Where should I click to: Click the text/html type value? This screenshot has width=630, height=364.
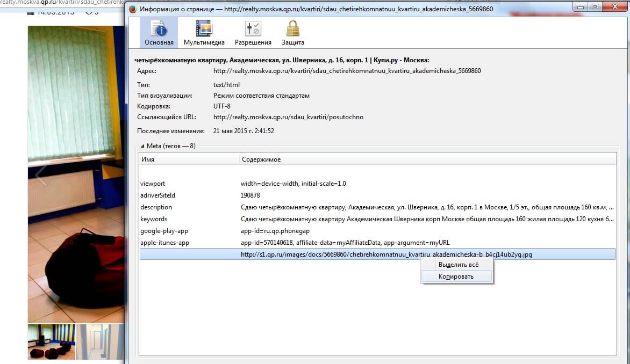[x=226, y=85]
